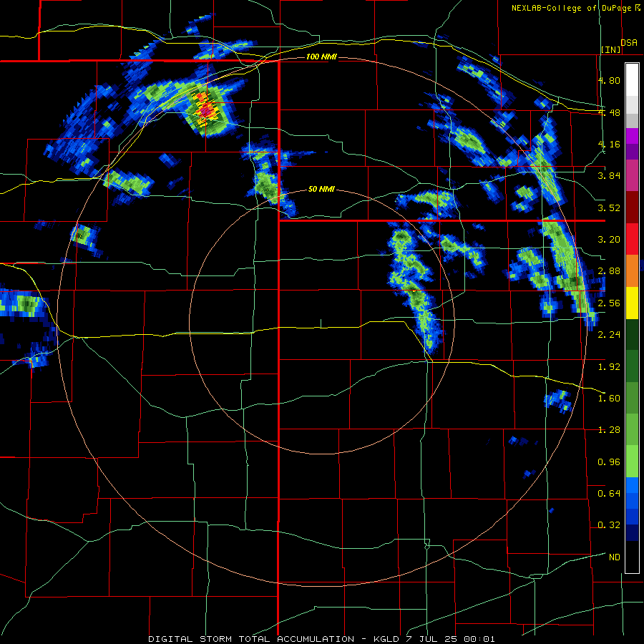Click the 2.56 scale value
Screen dimensions: 644x644
tap(609, 303)
